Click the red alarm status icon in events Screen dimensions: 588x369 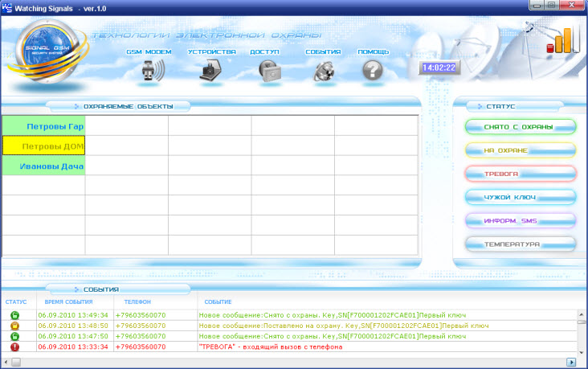coord(15,347)
